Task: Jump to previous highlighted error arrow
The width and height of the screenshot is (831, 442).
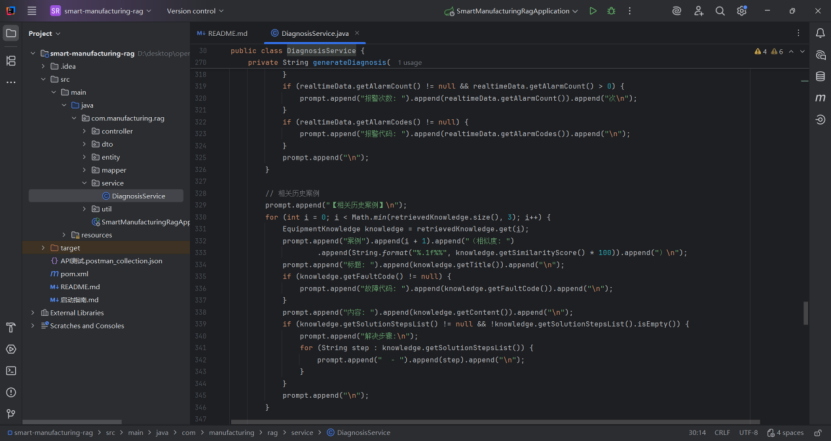Action: (x=791, y=51)
